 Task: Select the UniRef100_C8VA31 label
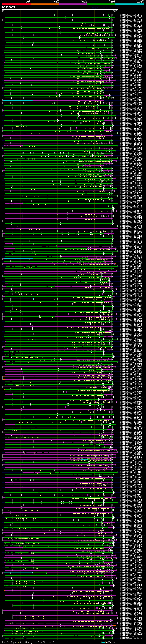pyautogui.click(x=131, y=379)
